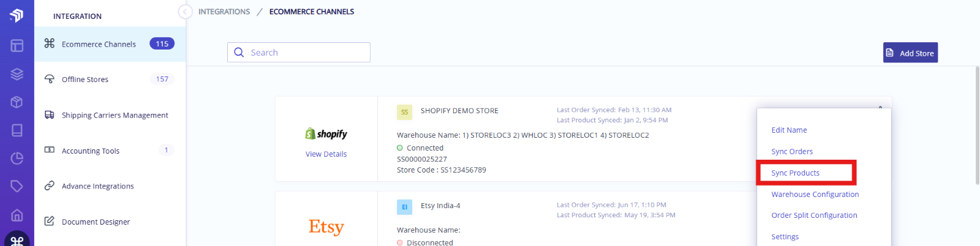Click the 157 count badge
Image resolution: width=980 pixels, height=246 pixels.
pos(162,79)
